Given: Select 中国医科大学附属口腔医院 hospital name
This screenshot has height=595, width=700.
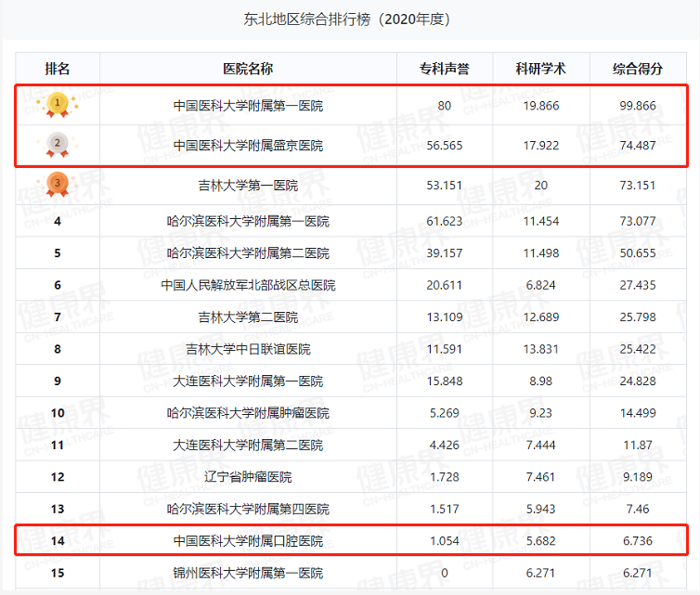Looking at the screenshot, I should click(x=248, y=541).
